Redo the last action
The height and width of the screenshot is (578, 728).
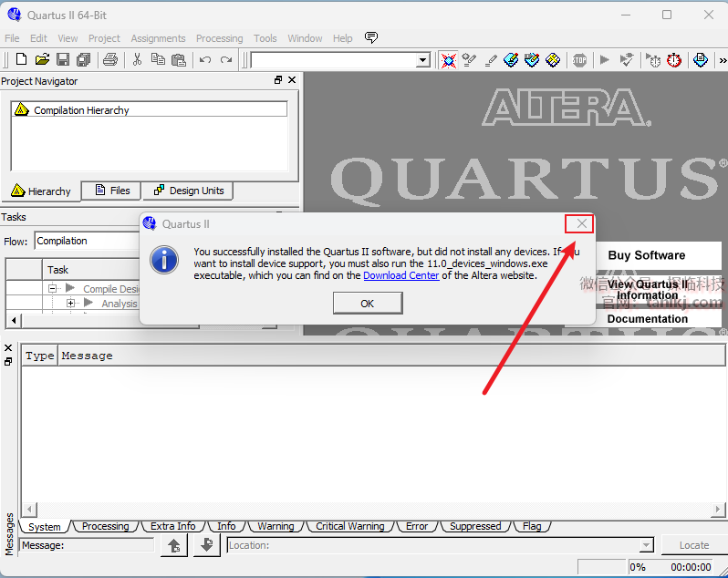(226, 60)
